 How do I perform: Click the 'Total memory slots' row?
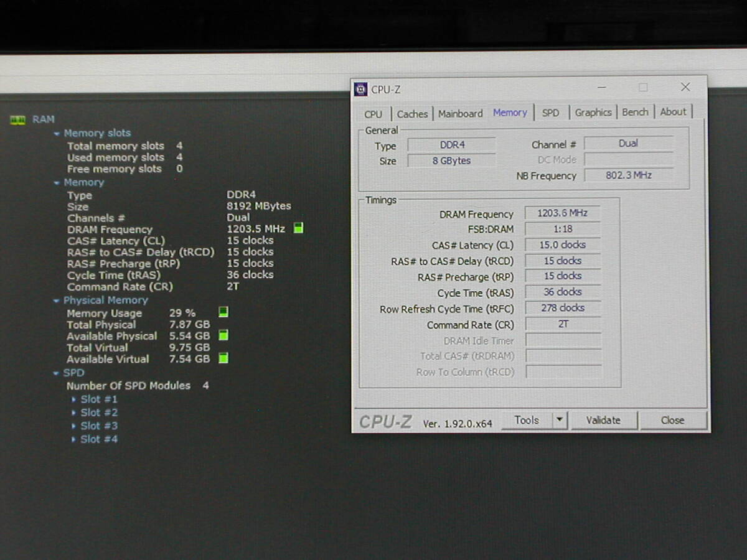(125, 146)
